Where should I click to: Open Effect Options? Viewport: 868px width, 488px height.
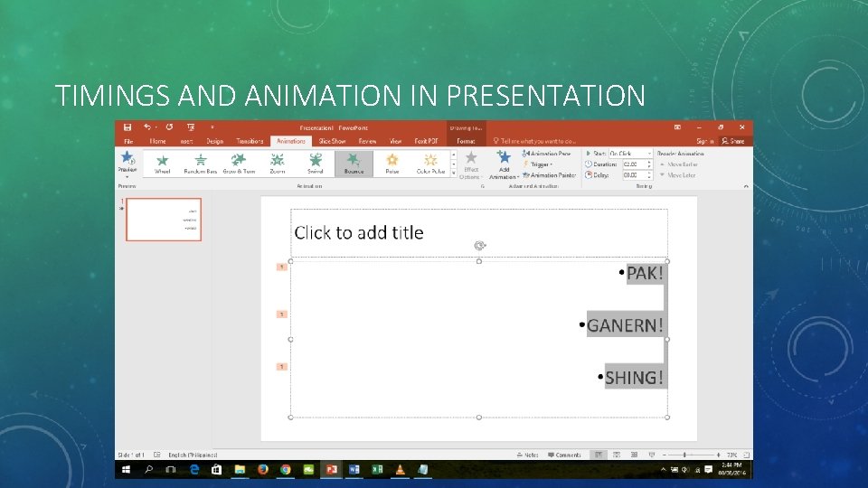point(471,164)
